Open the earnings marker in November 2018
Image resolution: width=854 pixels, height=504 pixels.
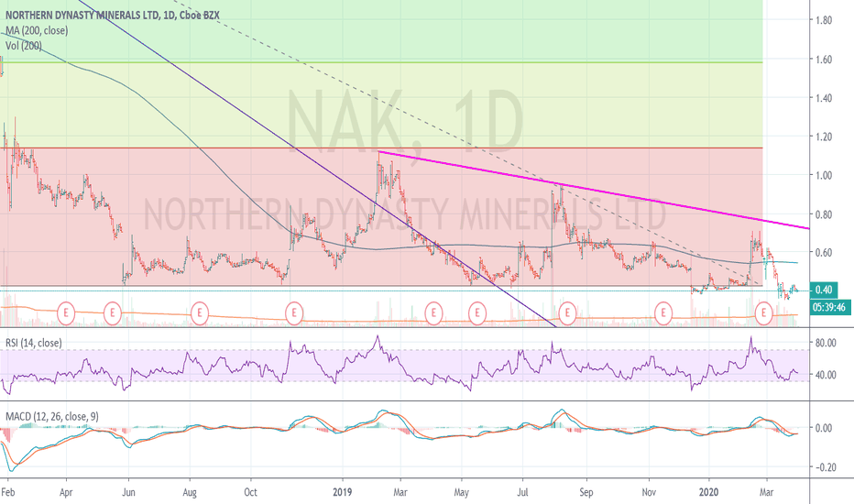point(294,312)
